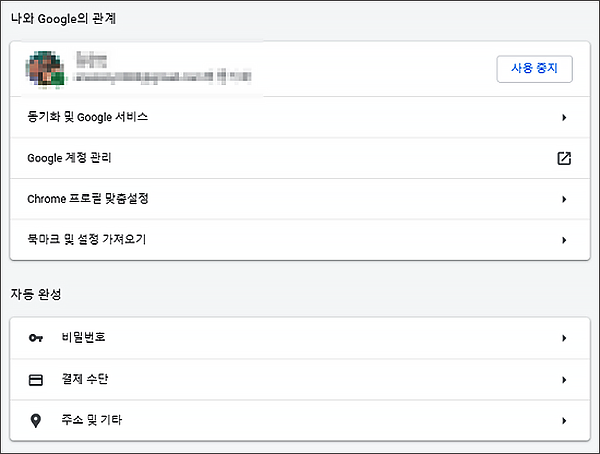This screenshot has height=454, width=600.
Task: Click the arrow icon on 결제 수단 row
Action: pos(564,380)
